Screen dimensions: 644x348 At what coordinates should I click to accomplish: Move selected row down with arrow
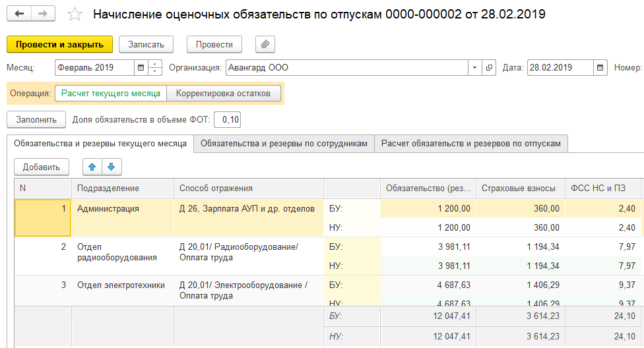click(x=111, y=167)
